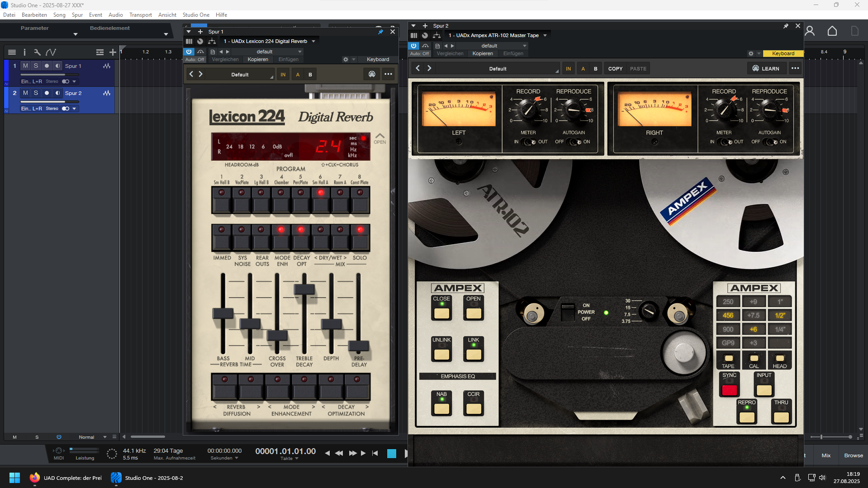
Task: Open the Transport menu
Action: coord(141,15)
